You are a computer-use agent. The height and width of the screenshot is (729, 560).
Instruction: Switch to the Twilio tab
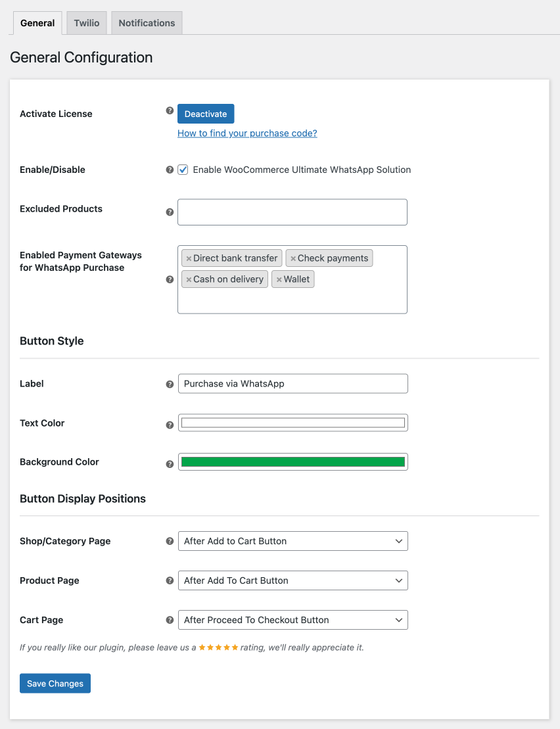point(87,23)
